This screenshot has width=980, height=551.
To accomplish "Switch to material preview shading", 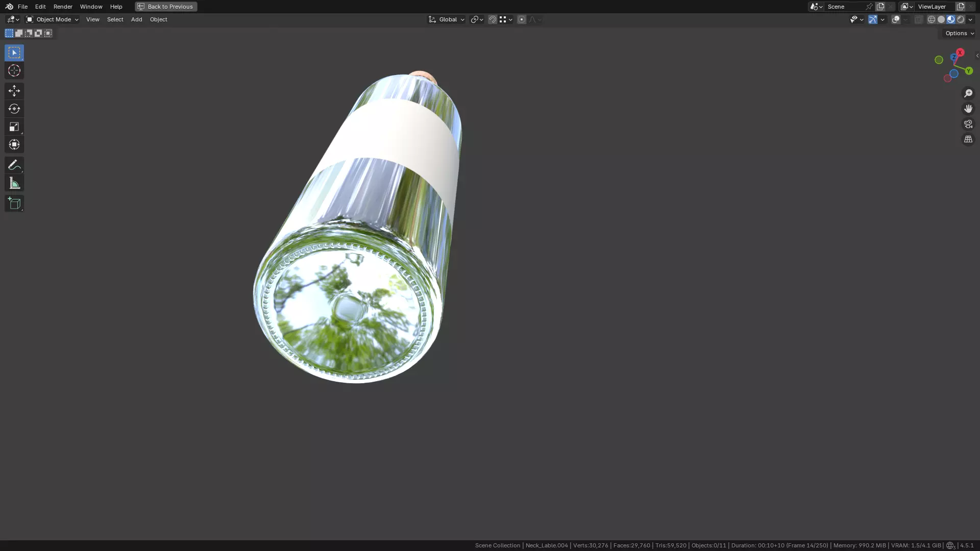I will [951, 19].
